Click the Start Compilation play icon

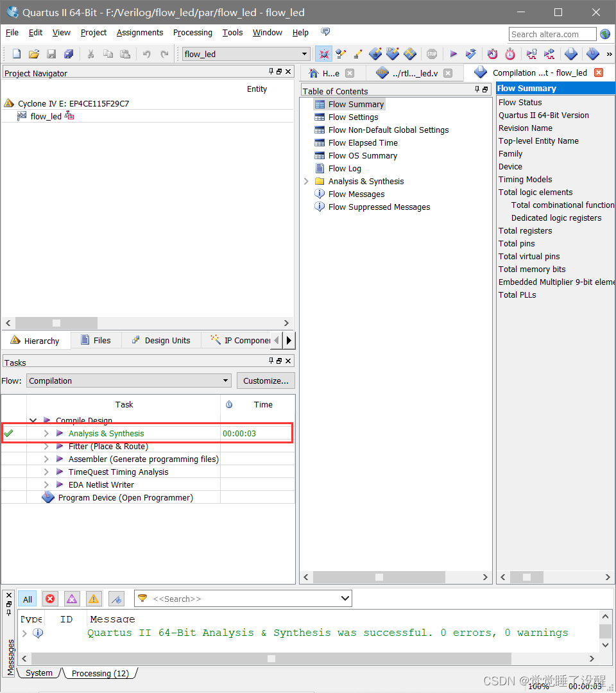[454, 54]
